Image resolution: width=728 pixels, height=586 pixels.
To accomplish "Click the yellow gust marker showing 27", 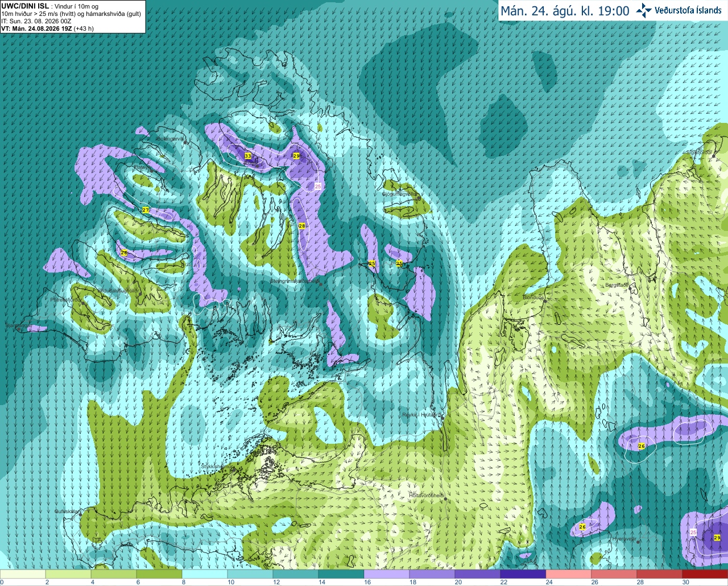I will 146,210.
